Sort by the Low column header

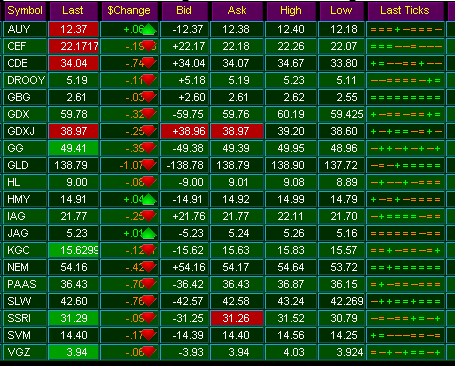click(x=341, y=11)
